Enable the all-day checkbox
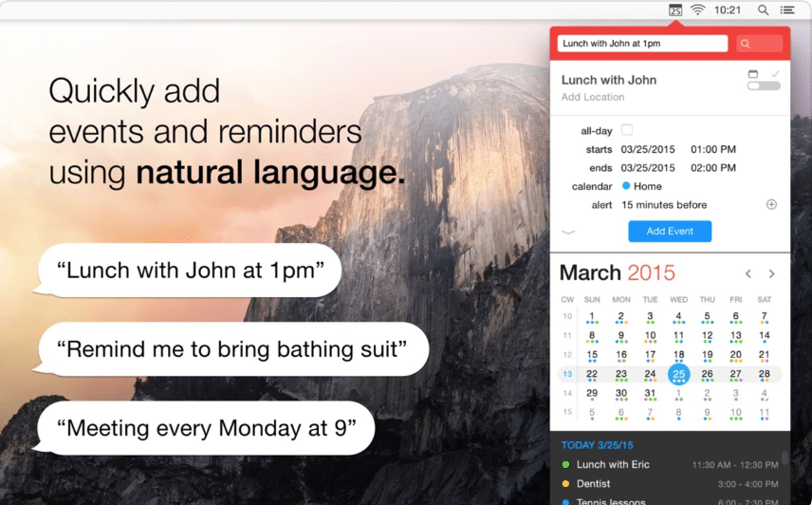Image resolution: width=812 pixels, height=505 pixels. pos(627,129)
